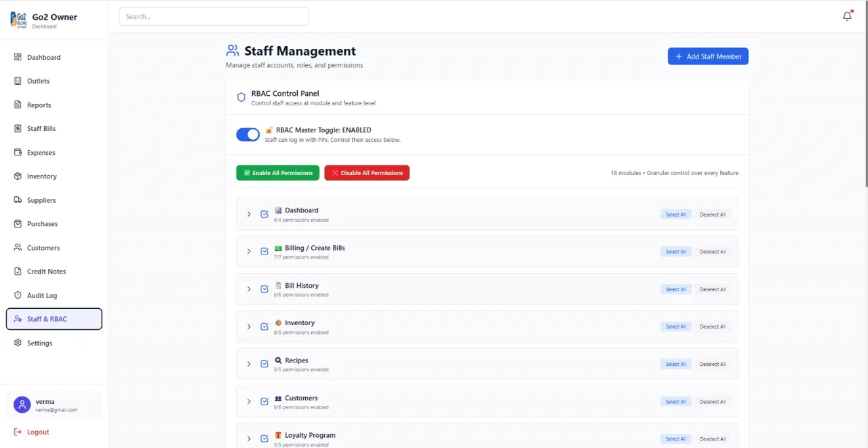Open Reports from the sidebar
The image size is (868, 448).
pyautogui.click(x=54, y=105)
